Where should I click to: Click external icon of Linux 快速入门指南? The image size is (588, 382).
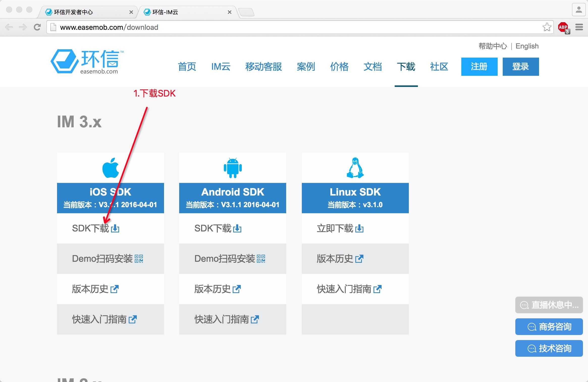(x=378, y=289)
